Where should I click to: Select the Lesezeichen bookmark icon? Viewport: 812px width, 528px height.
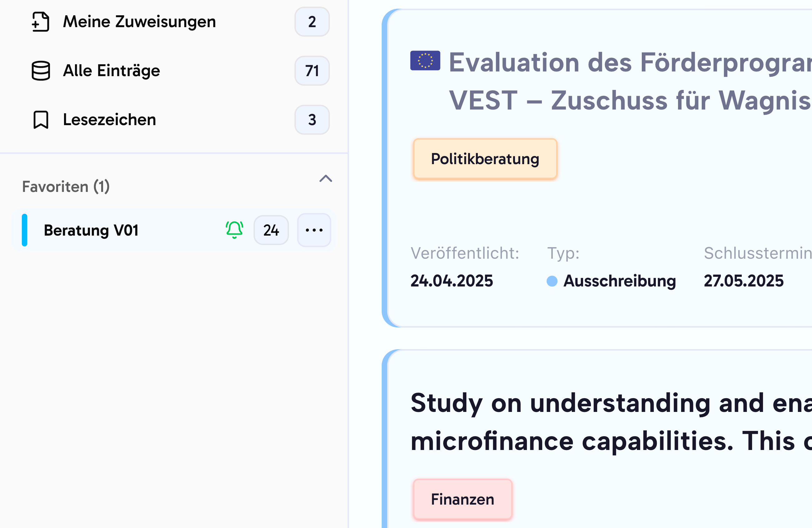(x=40, y=120)
